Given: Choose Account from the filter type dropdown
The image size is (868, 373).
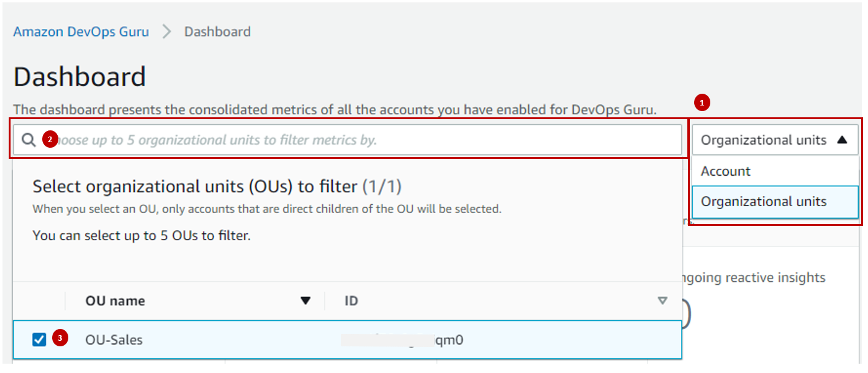Looking at the screenshot, I should click(725, 171).
